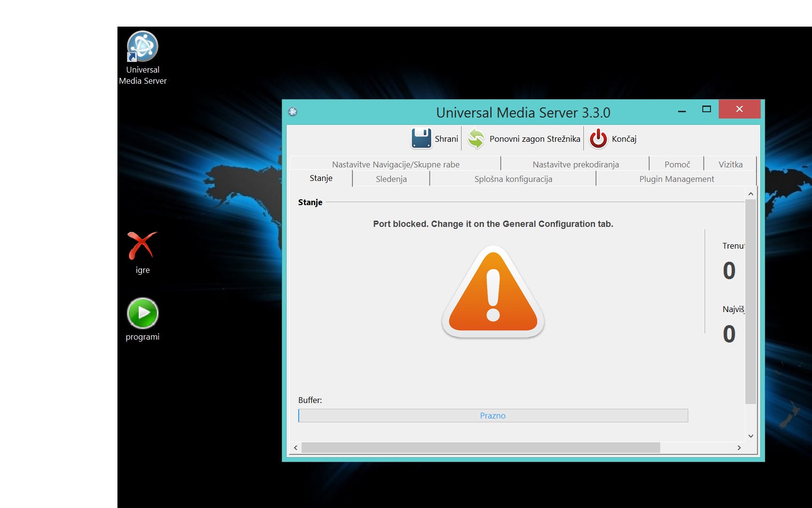Screen dimensions: 812x508
Task: Switch to the Sledenja tab
Action: tap(391, 179)
